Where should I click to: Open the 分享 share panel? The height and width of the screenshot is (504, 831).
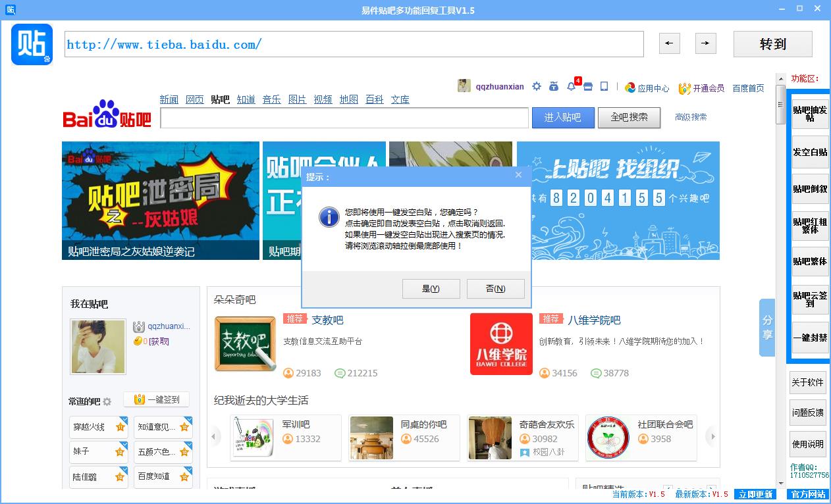point(766,330)
